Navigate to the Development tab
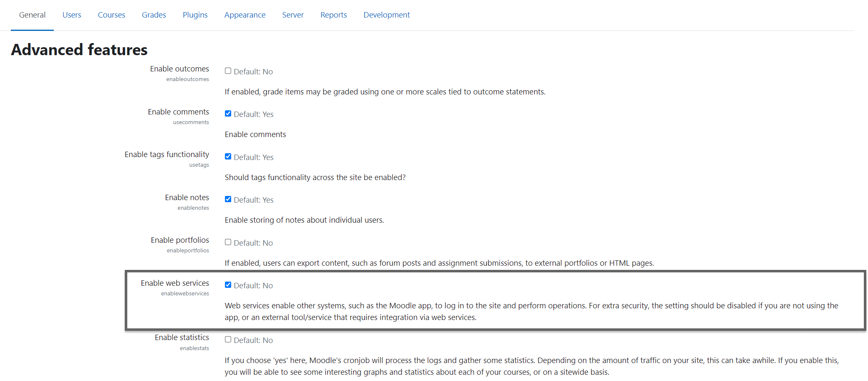The width and height of the screenshot is (868, 381). (386, 15)
